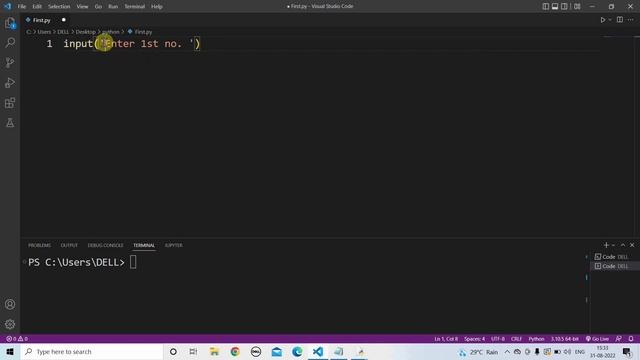Switch to the Jupyter panel tab
The height and width of the screenshot is (360, 640).
(173, 245)
